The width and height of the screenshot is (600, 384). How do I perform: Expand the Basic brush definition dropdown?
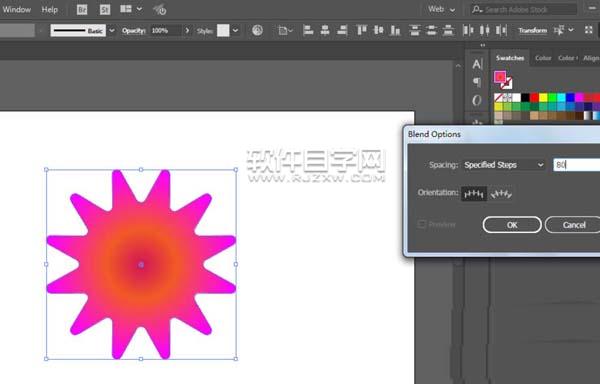tap(112, 30)
